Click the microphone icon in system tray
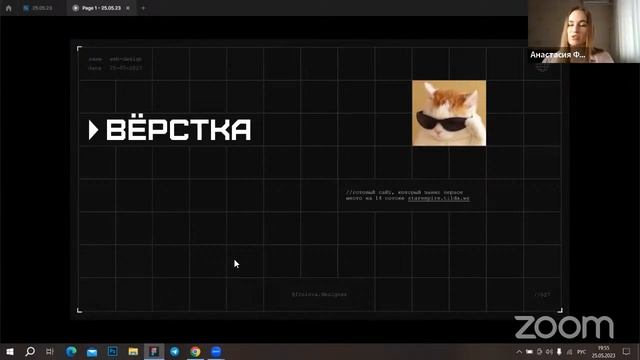Image resolution: width=640 pixels, height=360 pixels. pyautogui.click(x=559, y=352)
